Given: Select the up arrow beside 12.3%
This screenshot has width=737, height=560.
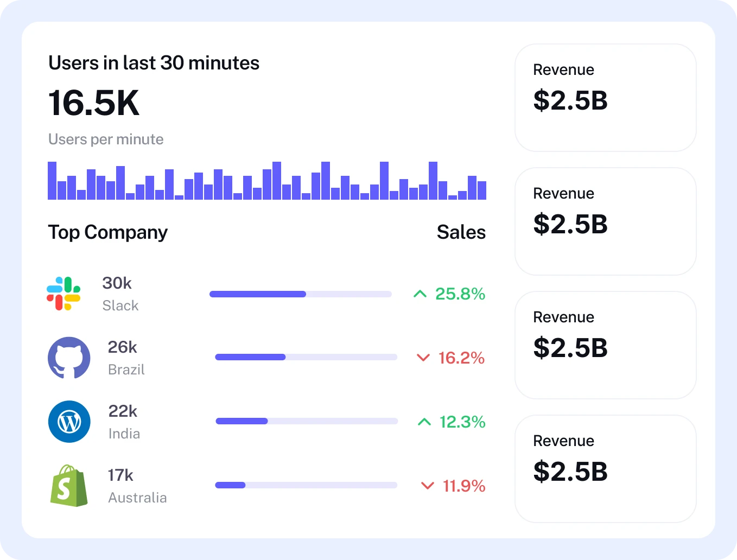Looking at the screenshot, I should tap(424, 422).
